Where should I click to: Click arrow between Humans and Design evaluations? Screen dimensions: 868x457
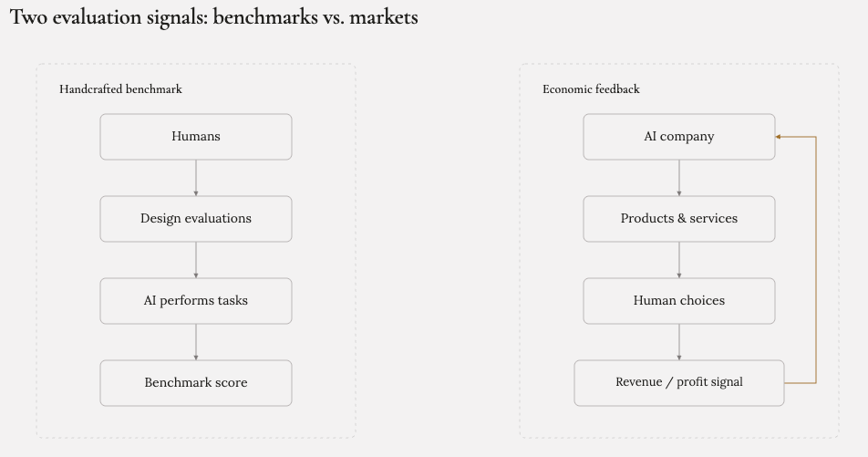click(196, 178)
